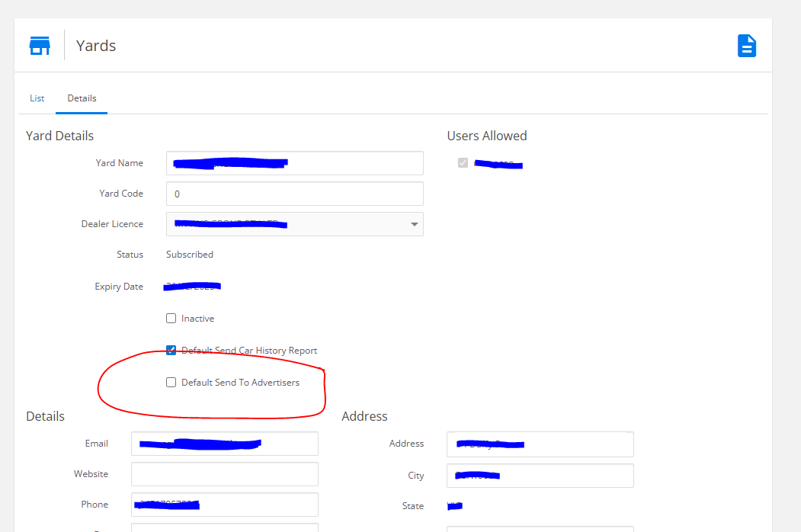Select the empty Website field
801x532 pixels.
point(224,474)
